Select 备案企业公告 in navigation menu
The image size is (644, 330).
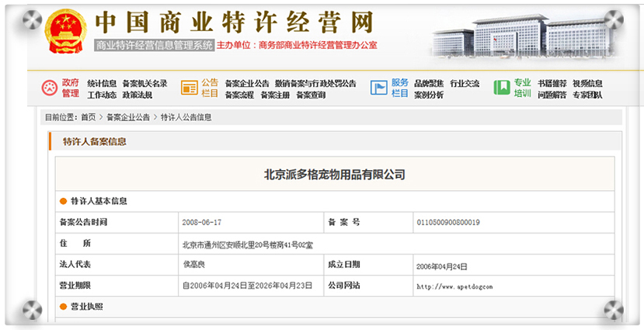[246, 84]
